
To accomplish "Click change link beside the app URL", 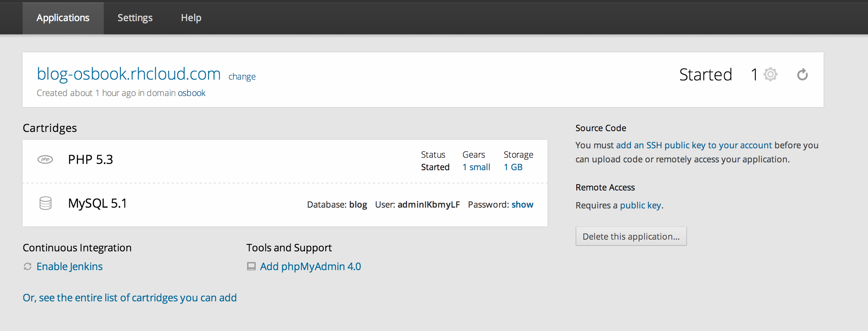I will [x=242, y=77].
